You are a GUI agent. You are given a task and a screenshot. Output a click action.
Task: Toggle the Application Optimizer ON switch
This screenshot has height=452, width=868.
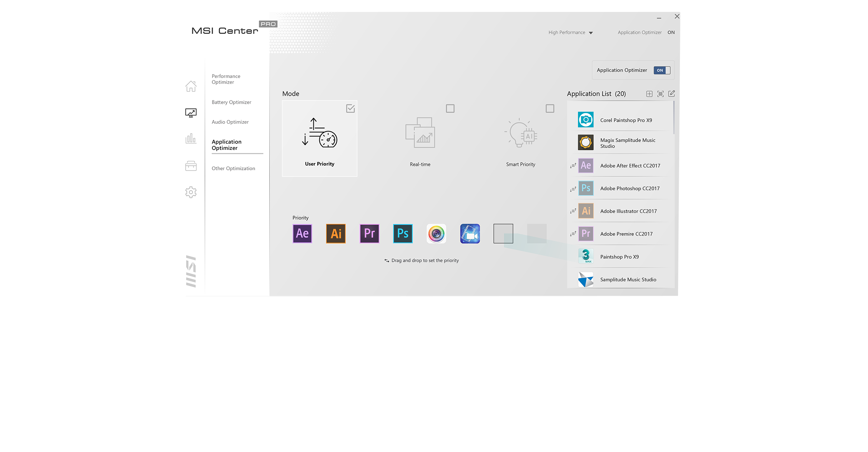click(x=662, y=70)
